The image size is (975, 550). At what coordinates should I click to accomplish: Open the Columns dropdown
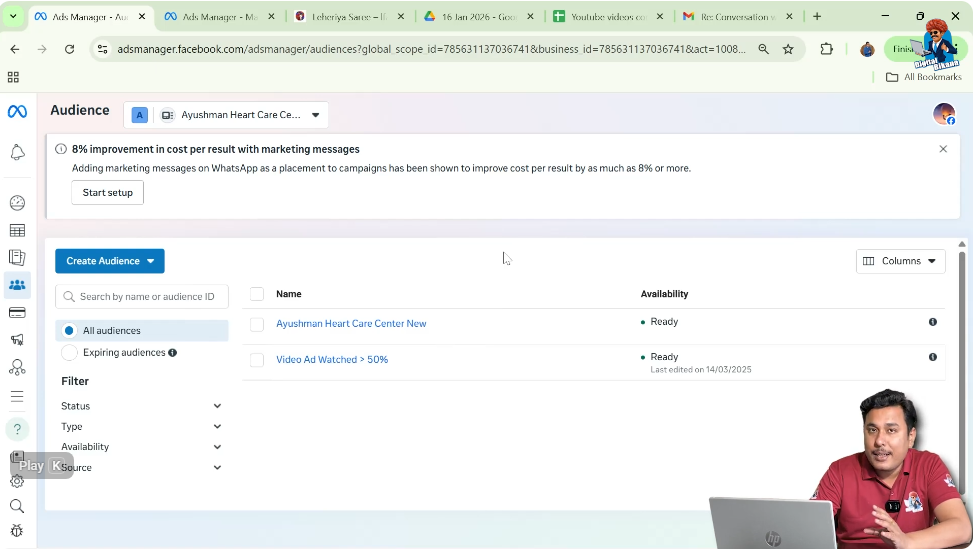pos(900,261)
